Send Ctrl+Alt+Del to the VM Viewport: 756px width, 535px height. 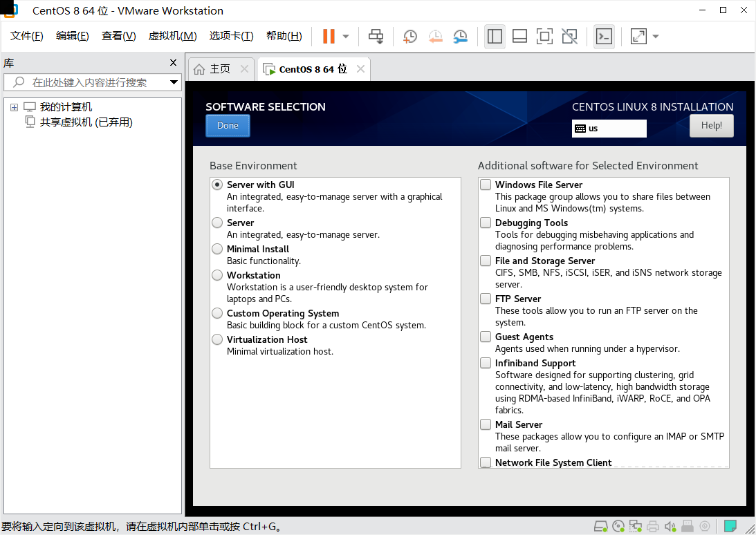coord(376,36)
